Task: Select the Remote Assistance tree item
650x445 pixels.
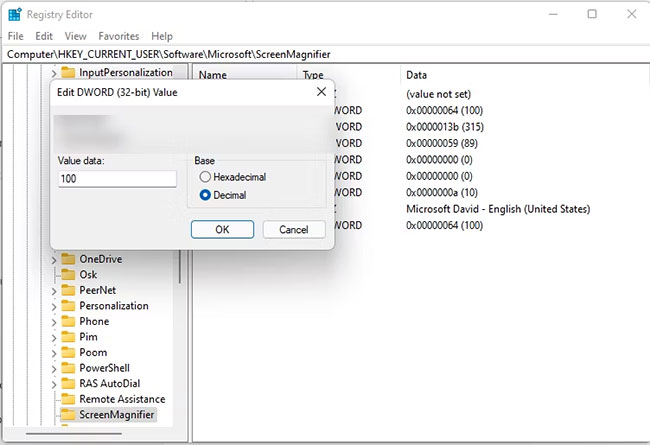Action: pyautogui.click(x=122, y=399)
